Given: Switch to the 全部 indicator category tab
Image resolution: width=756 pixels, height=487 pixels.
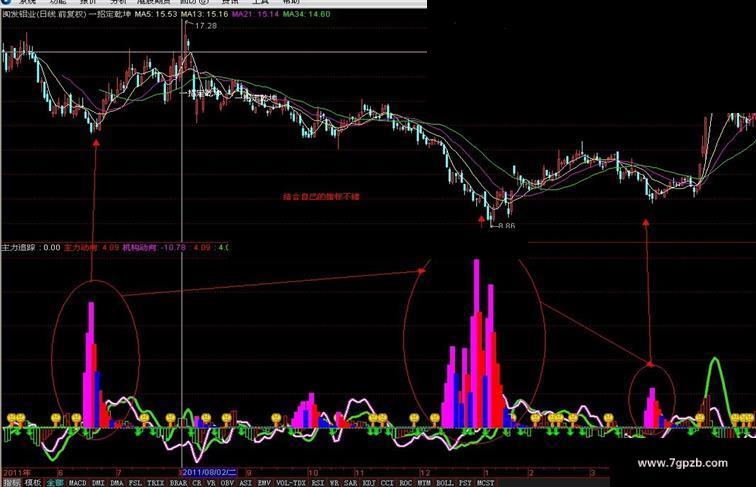Looking at the screenshot, I should 55,483.
